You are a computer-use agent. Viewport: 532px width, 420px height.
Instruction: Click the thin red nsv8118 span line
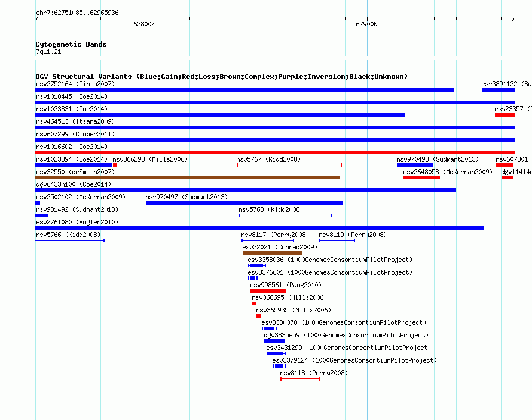(300, 379)
